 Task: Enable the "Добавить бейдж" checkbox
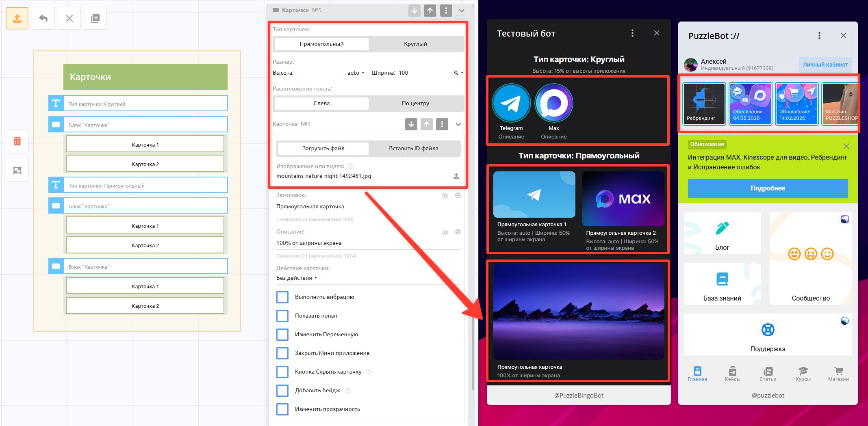pos(282,390)
